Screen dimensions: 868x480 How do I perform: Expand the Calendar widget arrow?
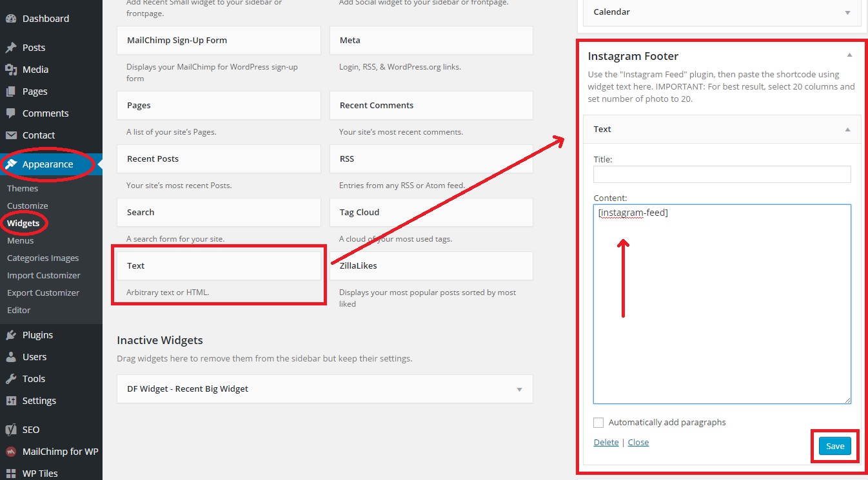coord(847,12)
